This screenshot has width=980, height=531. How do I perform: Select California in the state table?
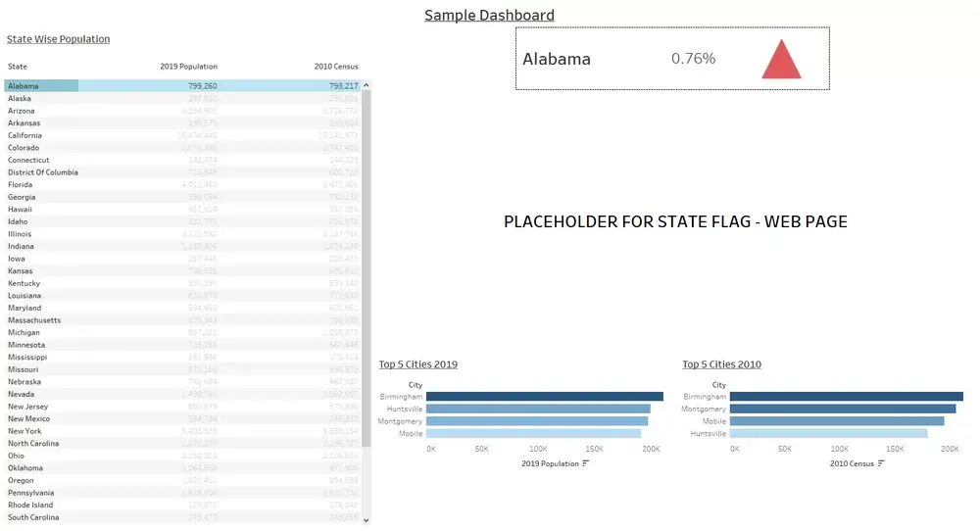coord(182,135)
